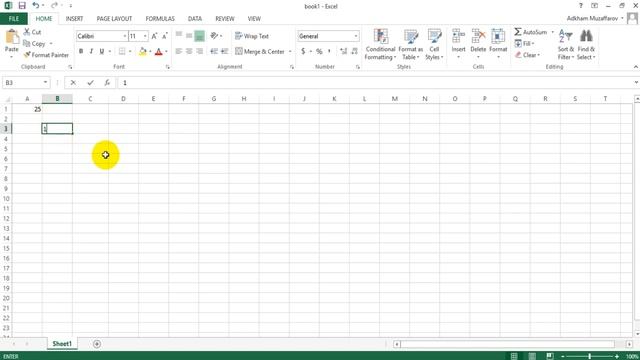Viewport: 640px width, 360px height.
Task: Confirm entry with the check mark
Action: 90,83
